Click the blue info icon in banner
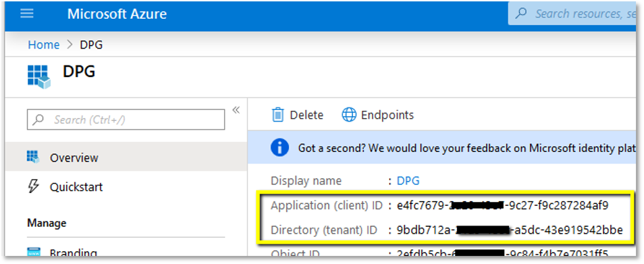Screen dimensions: 644x264 [279, 148]
